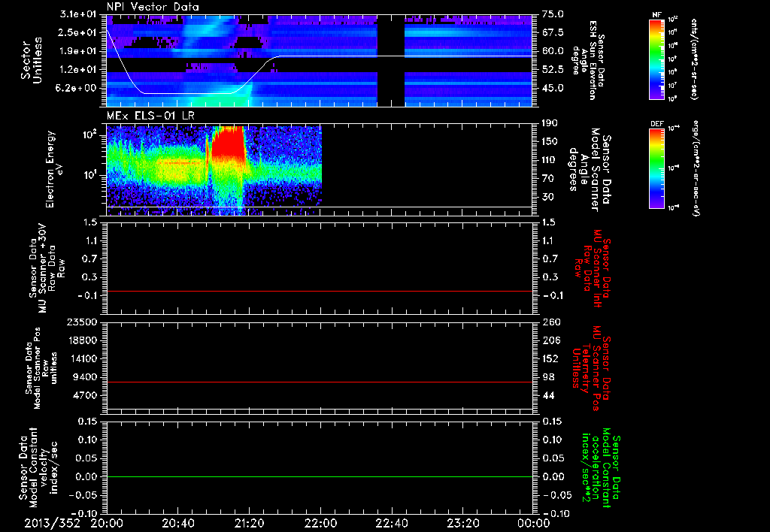This screenshot has height=532, width=770.
Task: Click the red high-flux burst in ELS spectrogram
Action: tap(228, 144)
